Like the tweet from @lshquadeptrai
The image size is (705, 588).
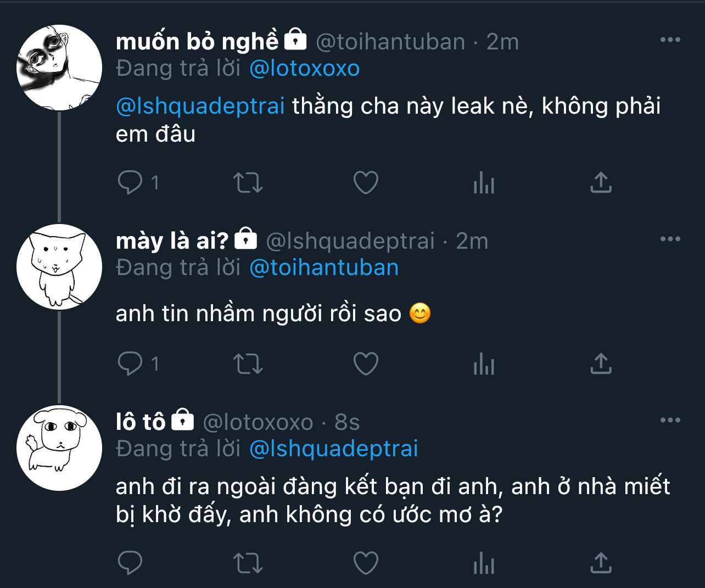366,363
